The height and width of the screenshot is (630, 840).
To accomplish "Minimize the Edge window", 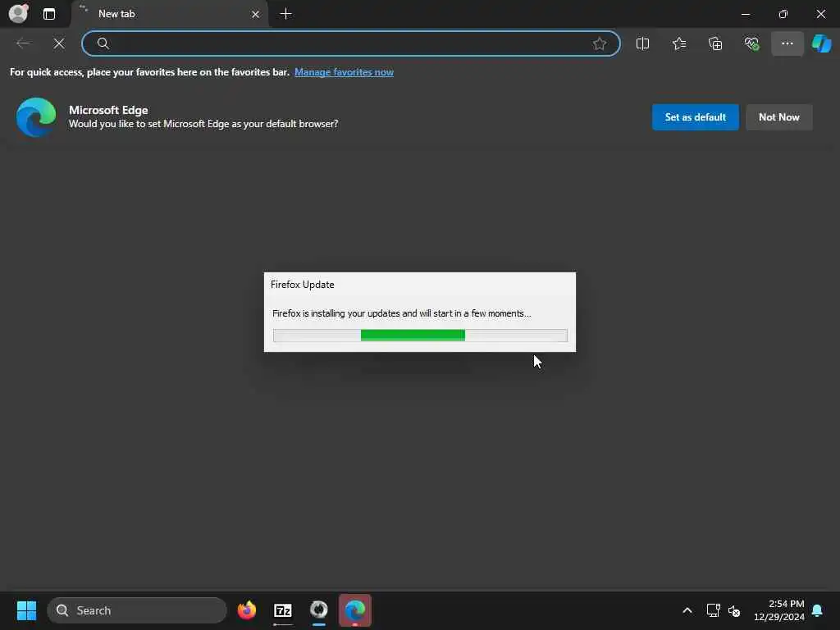I will pyautogui.click(x=745, y=14).
